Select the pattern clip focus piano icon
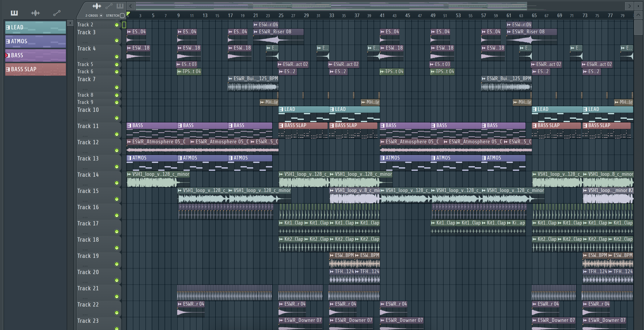The image size is (644, 330). 120,6
